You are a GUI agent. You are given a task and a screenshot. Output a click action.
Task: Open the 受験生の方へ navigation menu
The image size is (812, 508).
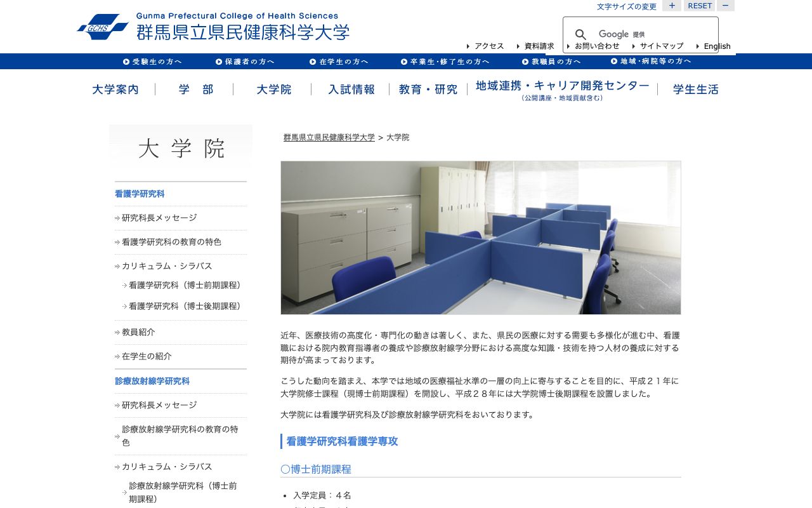(x=154, y=61)
